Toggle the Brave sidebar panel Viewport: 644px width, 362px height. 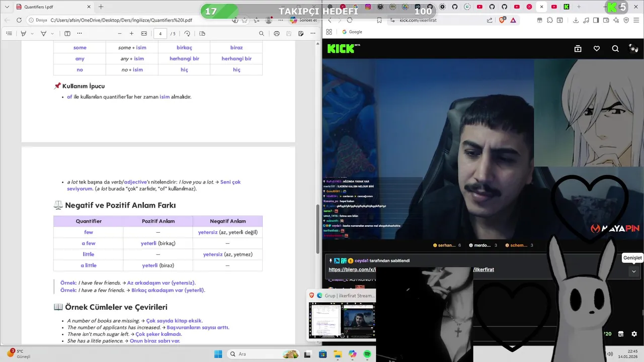(x=596, y=20)
